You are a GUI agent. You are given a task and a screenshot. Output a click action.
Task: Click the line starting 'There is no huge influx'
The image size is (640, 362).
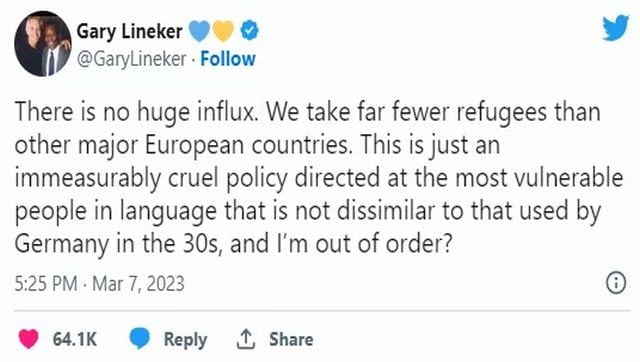(x=308, y=112)
